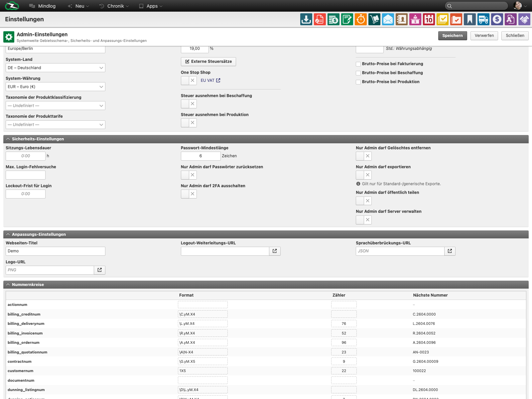The width and height of the screenshot is (532, 399).
Task: Click the Webseiten-Titel field containing Demo
Action: pos(56,251)
